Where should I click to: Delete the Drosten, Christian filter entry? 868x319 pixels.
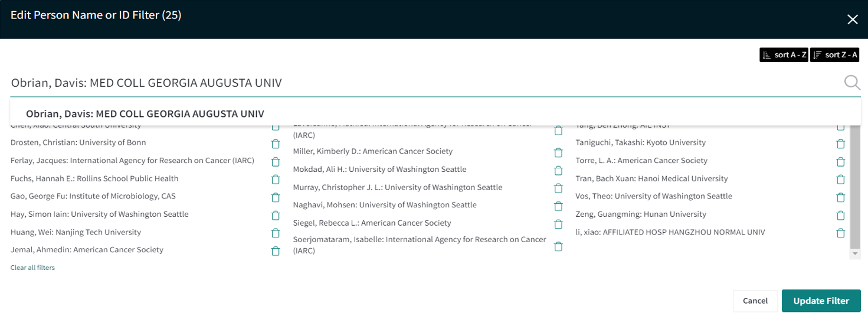pyautogui.click(x=275, y=144)
